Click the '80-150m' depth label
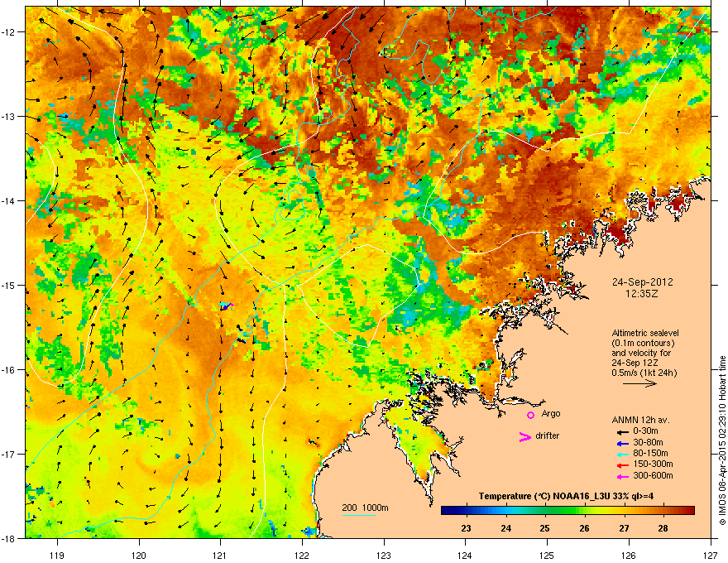The image size is (728, 563). tap(650, 454)
